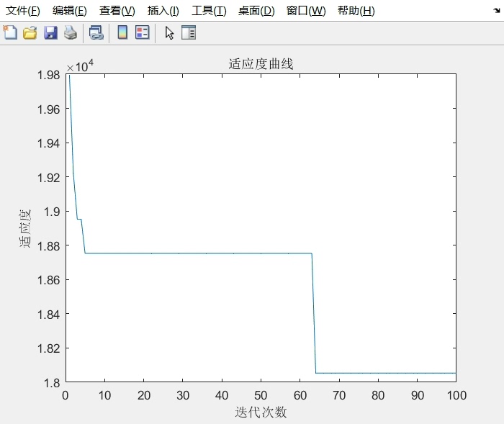The width and height of the screenshot is (504, 424).
Task: Insert legend using toolbar icon
Action: [143, 32]
